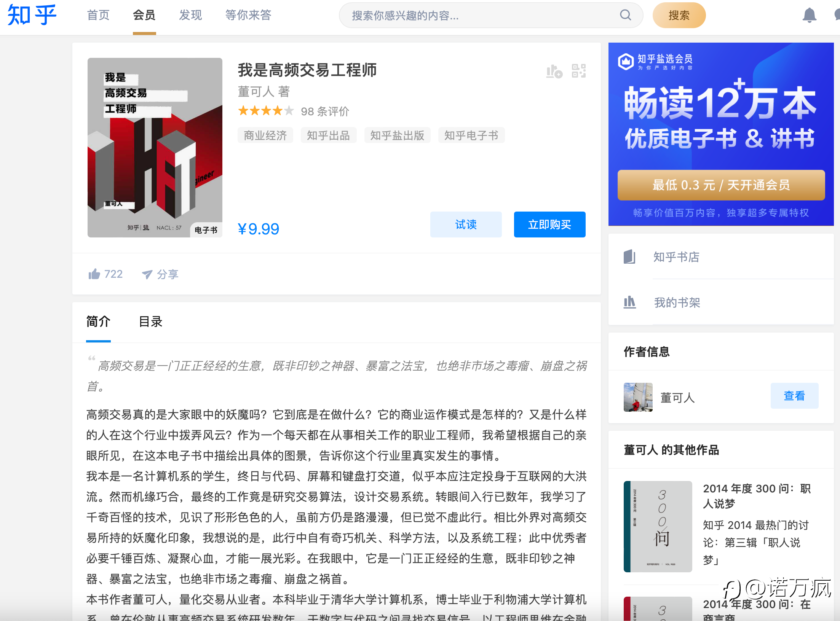Like the book via thumbs-up 722
Image resolution: width=840 pixels, height=621 pixels.
[105, 274]
